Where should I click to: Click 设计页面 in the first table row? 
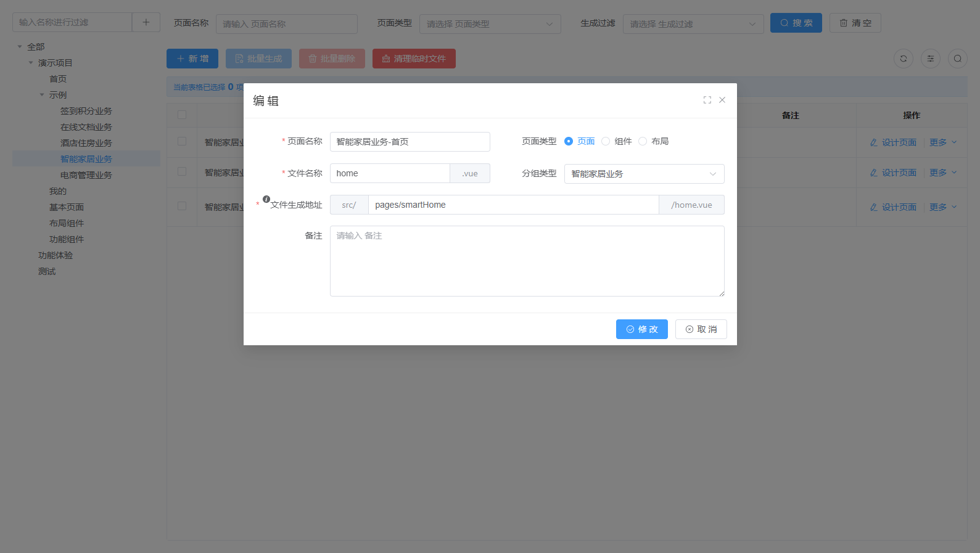[893, 142]
